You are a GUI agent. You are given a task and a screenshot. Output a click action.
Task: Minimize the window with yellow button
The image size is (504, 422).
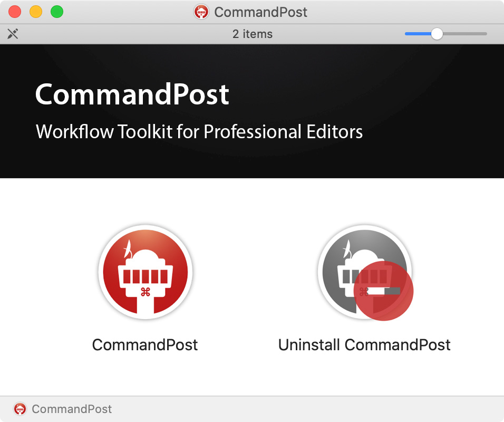click(x=36, y=12)
